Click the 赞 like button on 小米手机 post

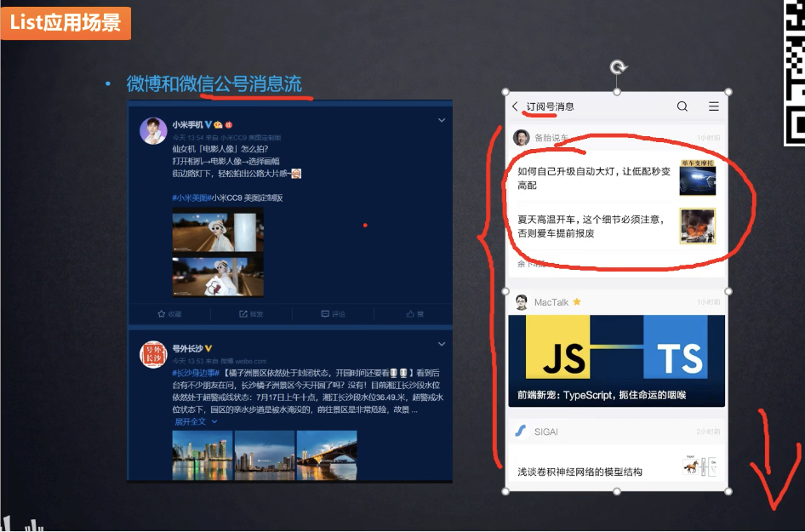click(414, 314)
